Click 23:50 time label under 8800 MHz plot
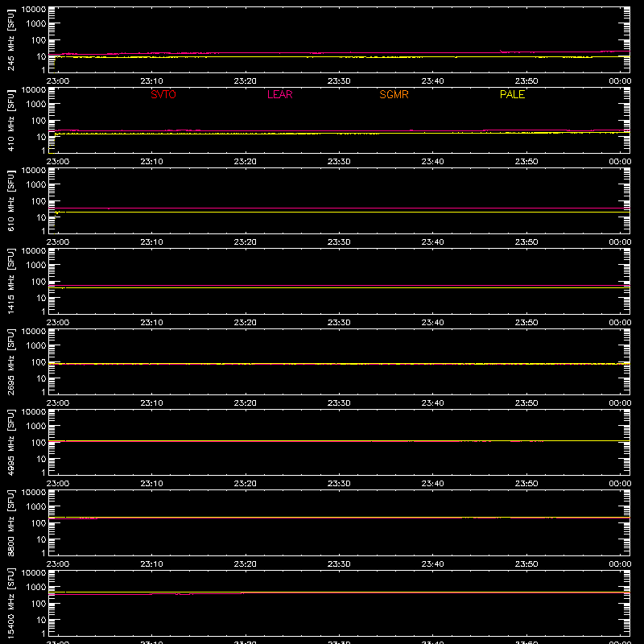This screenshot has width=644, height=644. click(526, 564)
